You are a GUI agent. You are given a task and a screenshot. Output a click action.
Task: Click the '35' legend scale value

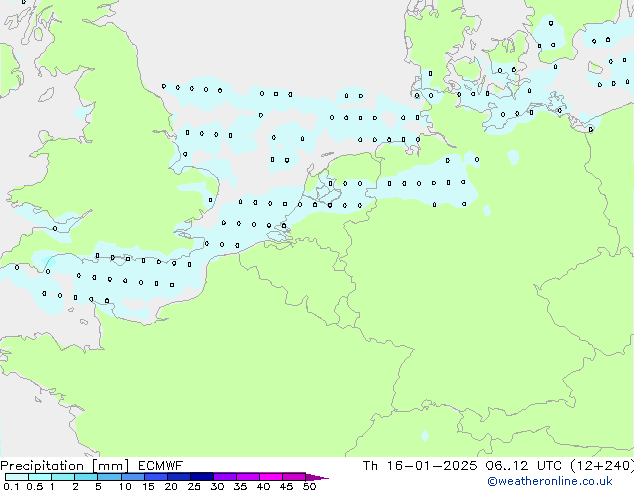click(x=240, y=486)
